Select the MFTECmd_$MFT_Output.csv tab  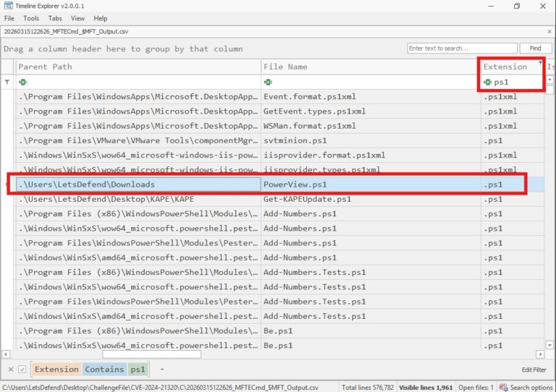(66, 32)
